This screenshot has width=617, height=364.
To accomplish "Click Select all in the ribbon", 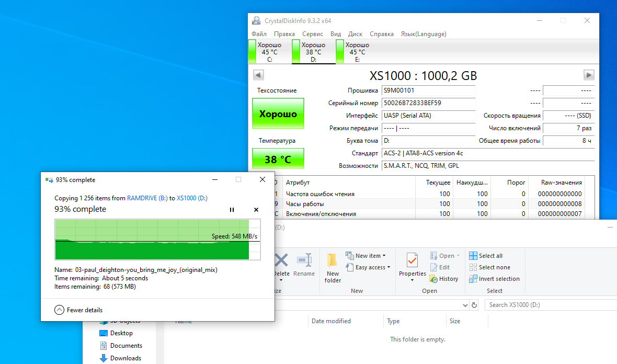I will [486, 256].
